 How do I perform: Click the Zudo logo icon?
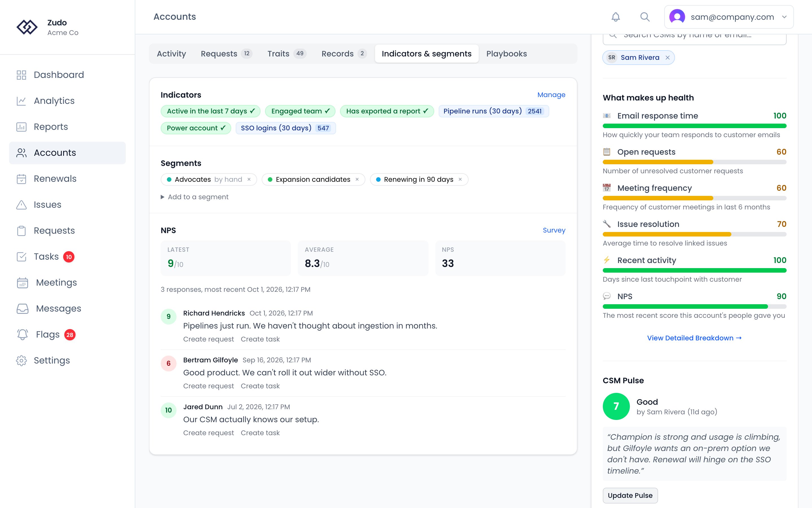[x=27, y=27]
